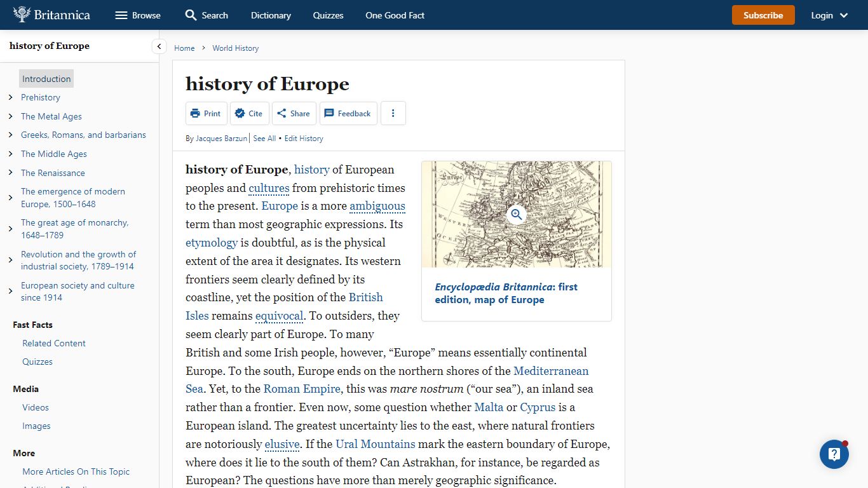Open the Dictionary menu item
The width and height of the screenshot is (868, 488).
tap(271, 15)
